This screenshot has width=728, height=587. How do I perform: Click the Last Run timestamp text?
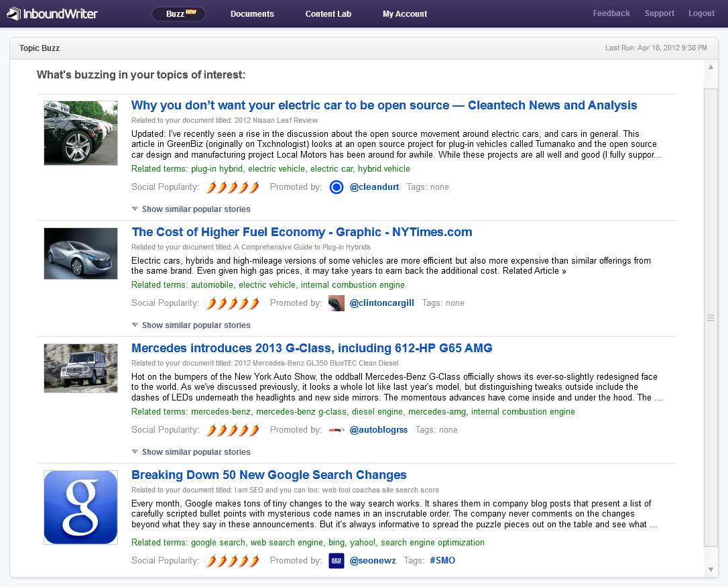(656, 48)
